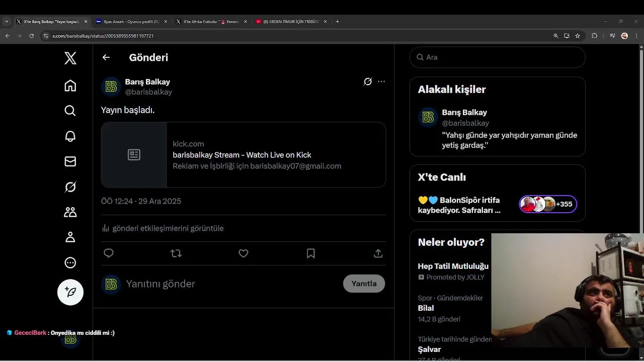This screenshot has width=644, height=362.
Task: Open the browser extensions puzzle icon
Action: [x=594, y=36]
